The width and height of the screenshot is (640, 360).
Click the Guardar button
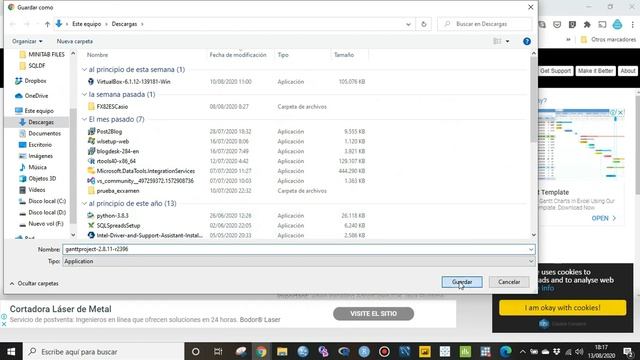462,282
